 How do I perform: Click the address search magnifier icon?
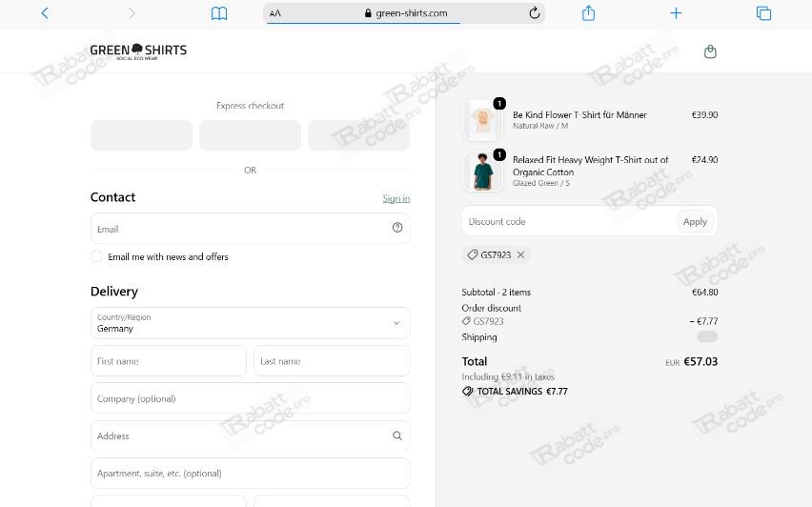[397, 436]
